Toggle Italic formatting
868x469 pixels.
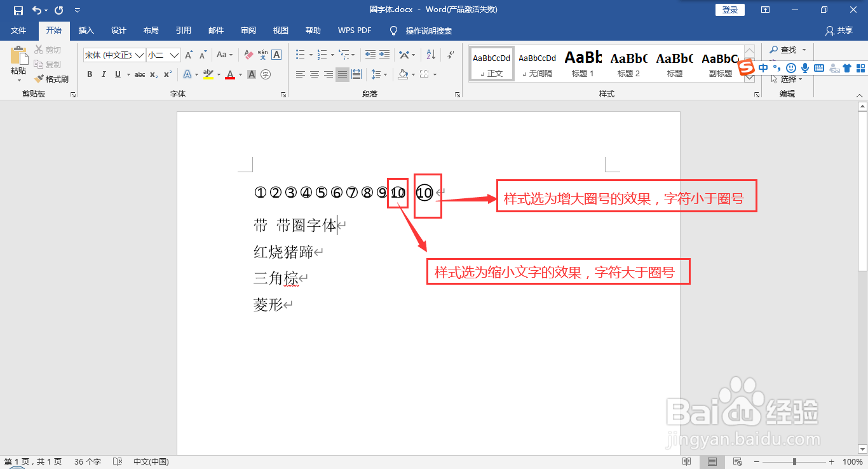click(104, 74)
